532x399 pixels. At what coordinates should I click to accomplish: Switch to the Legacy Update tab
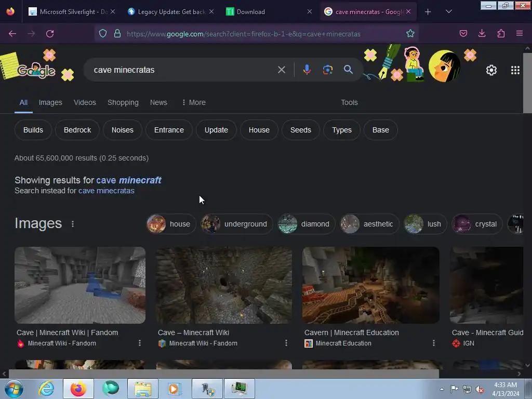pos(170,12)
